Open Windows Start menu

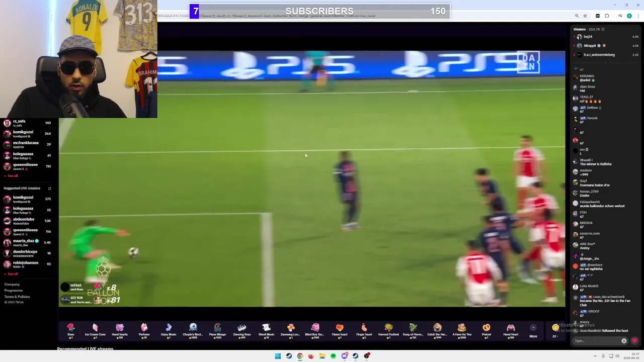tap(278, 356)
